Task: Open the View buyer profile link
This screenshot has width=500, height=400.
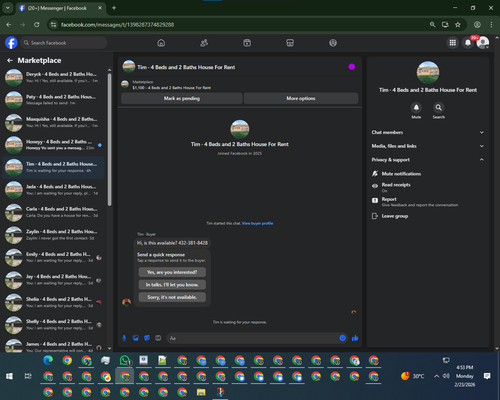Action: point(257,223)
